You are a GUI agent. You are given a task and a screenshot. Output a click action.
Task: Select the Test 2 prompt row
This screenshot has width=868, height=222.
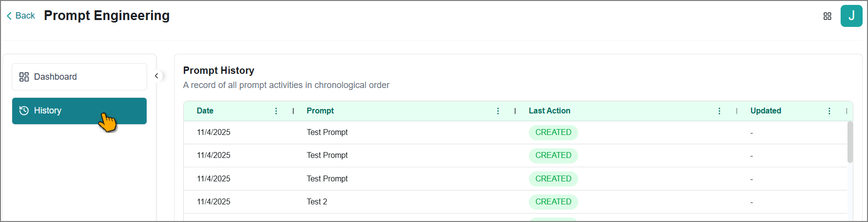[515, 202]
